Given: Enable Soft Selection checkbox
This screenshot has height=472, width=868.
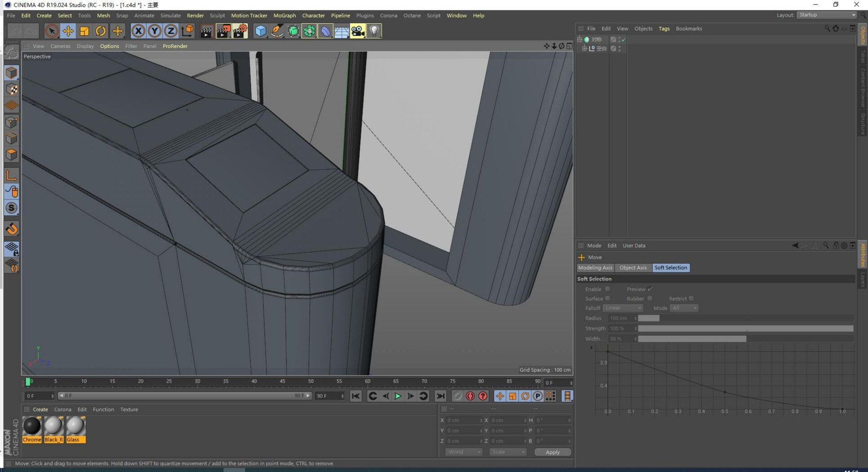Looking at the screenshot, I should pos(608,289).
